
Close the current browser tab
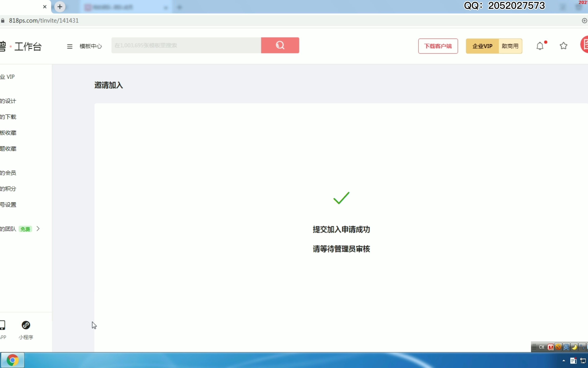(x=45, y=7)
